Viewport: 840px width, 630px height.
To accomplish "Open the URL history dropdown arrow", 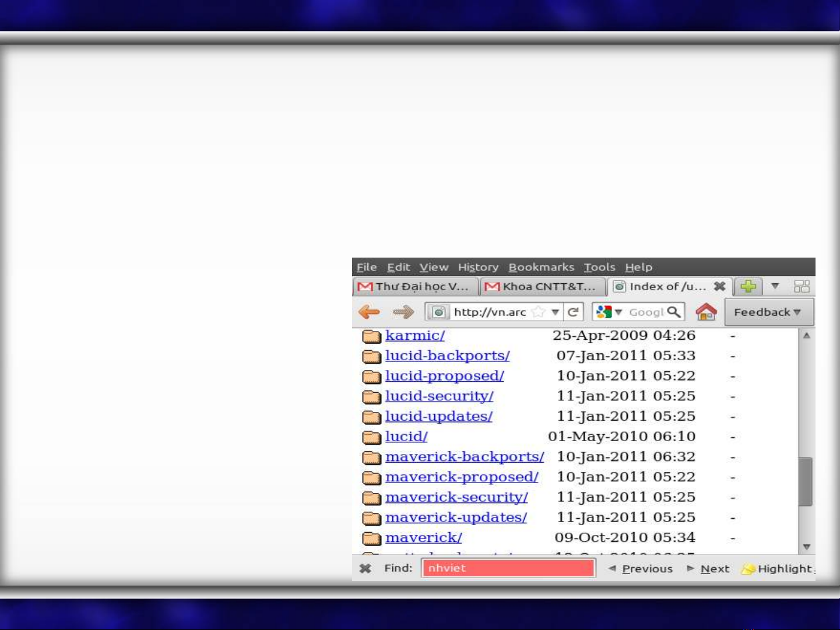I will click(x=556, y=312).
